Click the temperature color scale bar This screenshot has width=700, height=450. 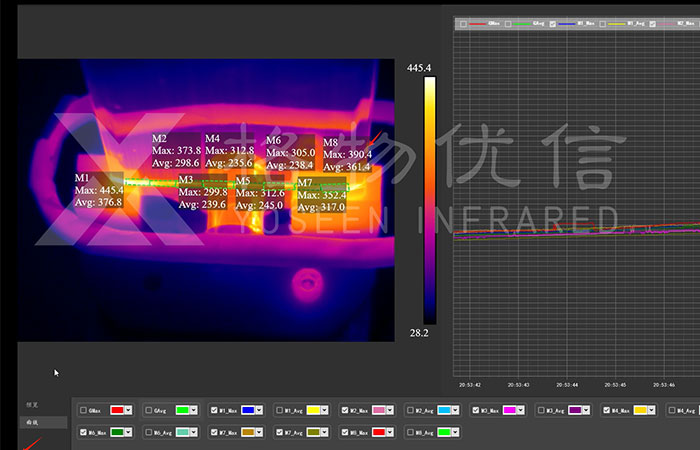(429, 200)
